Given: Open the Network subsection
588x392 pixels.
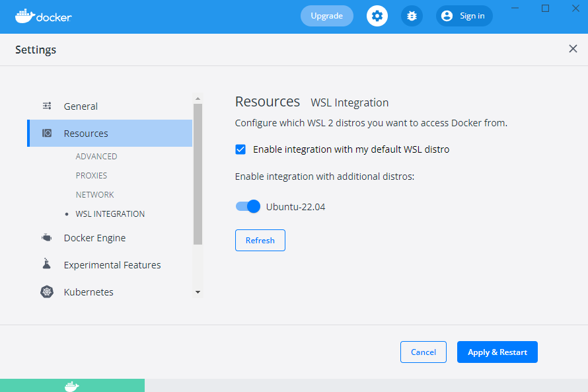Looking at the screenshot, I should [x=94, y=195].
